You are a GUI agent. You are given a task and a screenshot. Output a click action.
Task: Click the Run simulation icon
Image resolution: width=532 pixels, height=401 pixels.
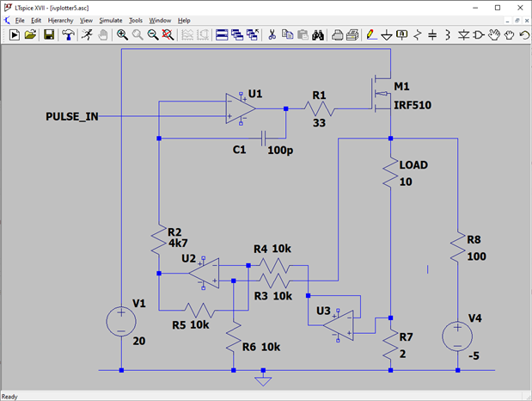[x=15, y=35]
